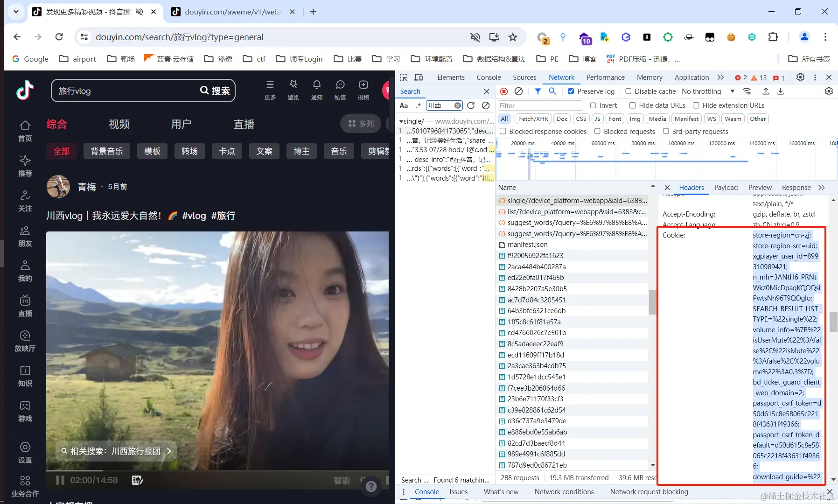
Task: Filter requests by Fetch/XHR
Action: click(533, 119)
